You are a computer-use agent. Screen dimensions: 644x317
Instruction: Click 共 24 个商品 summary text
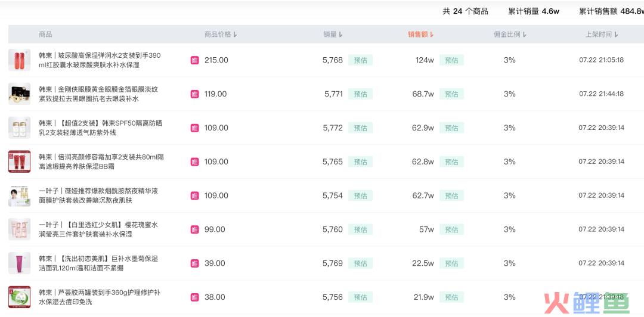(465, 11)
